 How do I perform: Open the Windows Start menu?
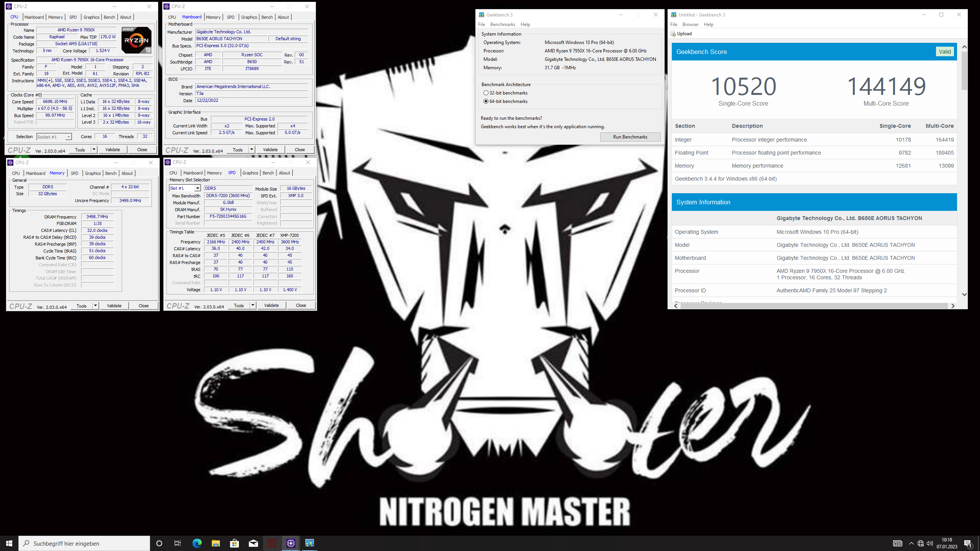[x=9, y=543]
